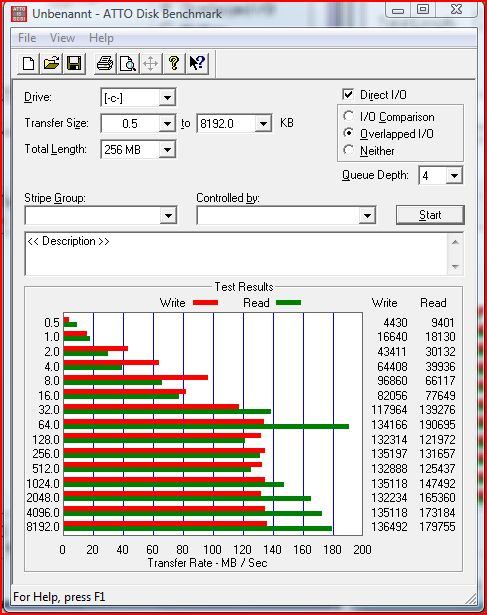Image resolution: width=487 pixels, height=615 pixels.
Task: Open the Help menu
Action: coord(101,38)
